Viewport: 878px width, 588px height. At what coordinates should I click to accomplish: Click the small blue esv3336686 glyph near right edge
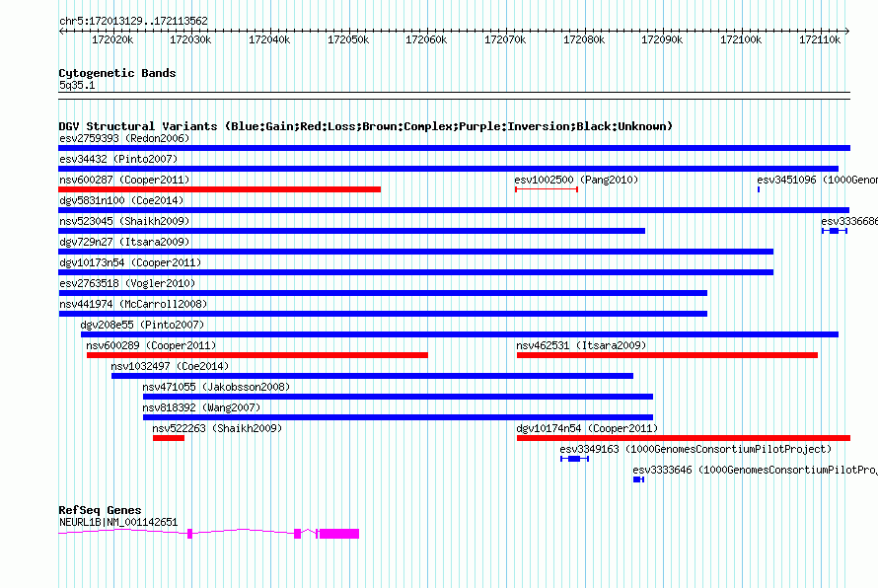coord(835,231)
